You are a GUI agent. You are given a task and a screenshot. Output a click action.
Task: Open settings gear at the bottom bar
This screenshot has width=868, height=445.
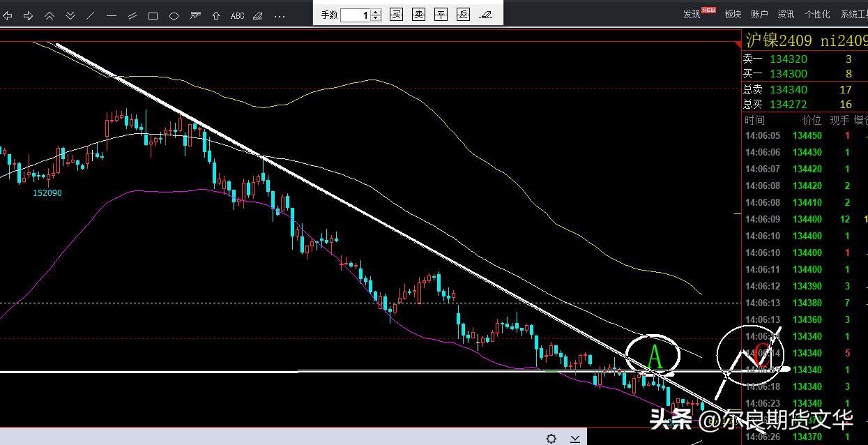551,438
